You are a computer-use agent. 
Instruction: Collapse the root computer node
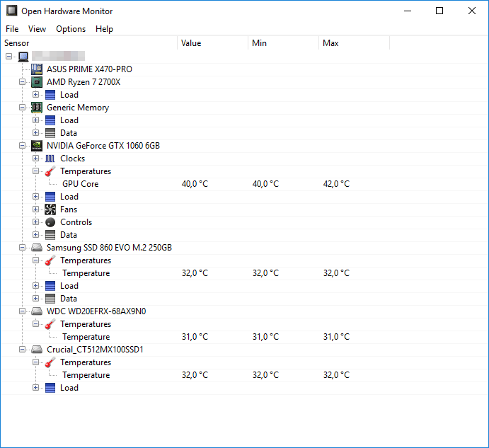point(8,57)
